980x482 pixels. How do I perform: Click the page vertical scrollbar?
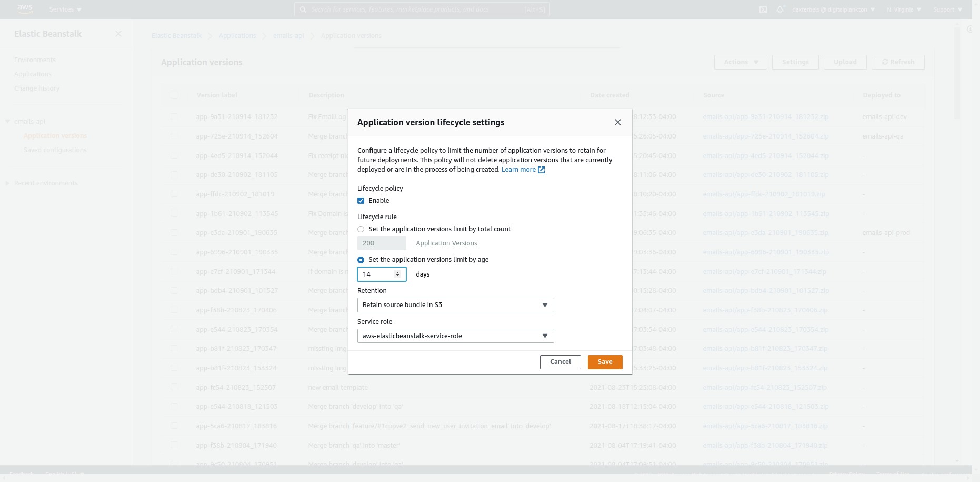(x=957, y=74)
